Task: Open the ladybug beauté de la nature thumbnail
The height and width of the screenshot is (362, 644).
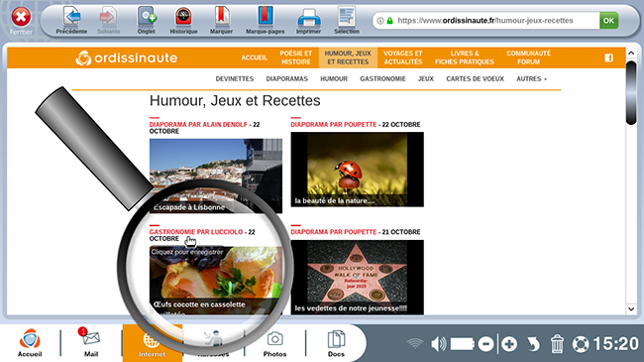Action: point(358,169)
